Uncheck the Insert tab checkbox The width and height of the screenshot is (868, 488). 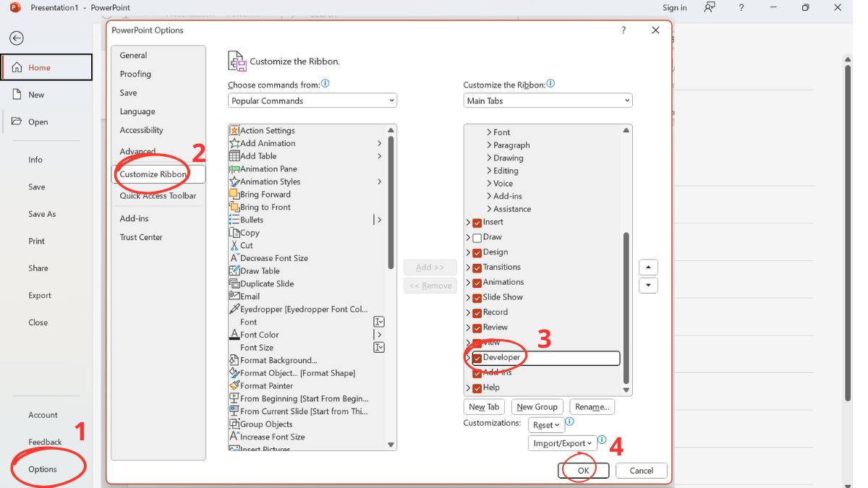(x=477, y=223)
